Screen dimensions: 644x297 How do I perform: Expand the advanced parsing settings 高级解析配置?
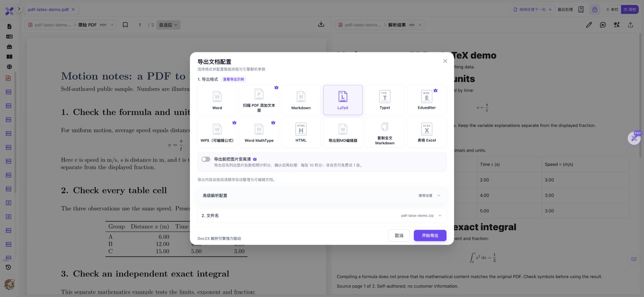click(322, 196)
